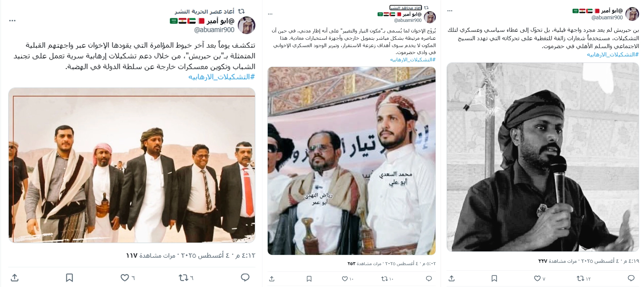Reply to the leftmost tweet
Viewport: 644px width, 287px height.
245,277
